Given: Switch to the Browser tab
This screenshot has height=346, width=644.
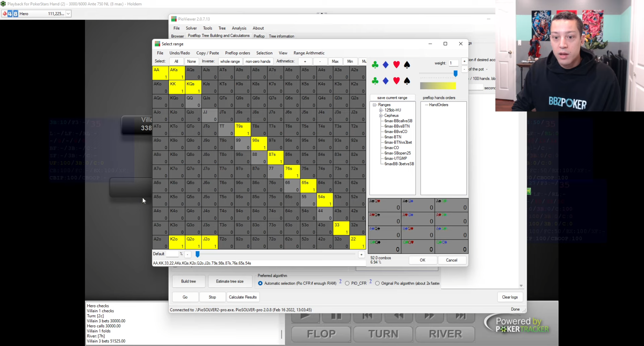Looking at the screenshot, I should click(x=177, y=36).
